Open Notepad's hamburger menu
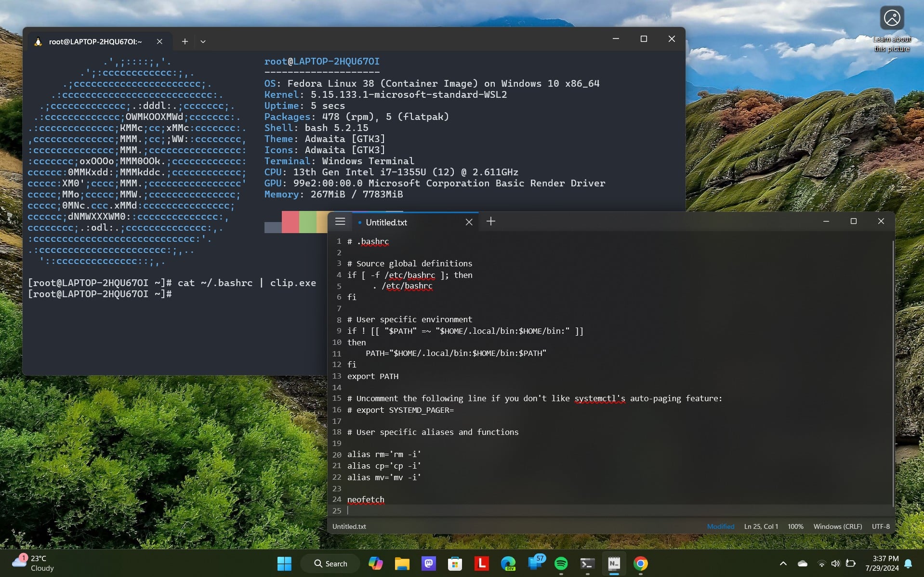 [x=341, y=222]
